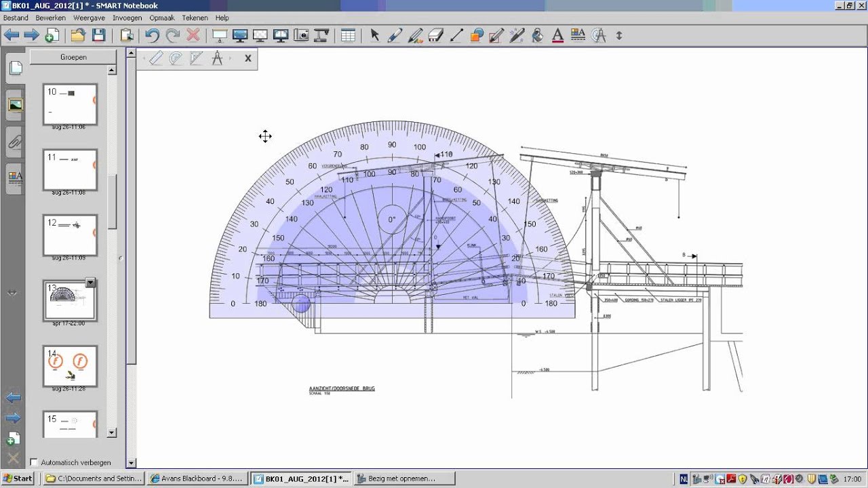868x488 pixels.
Task: Select page 10 thumbnail
Action: [70, 104]
